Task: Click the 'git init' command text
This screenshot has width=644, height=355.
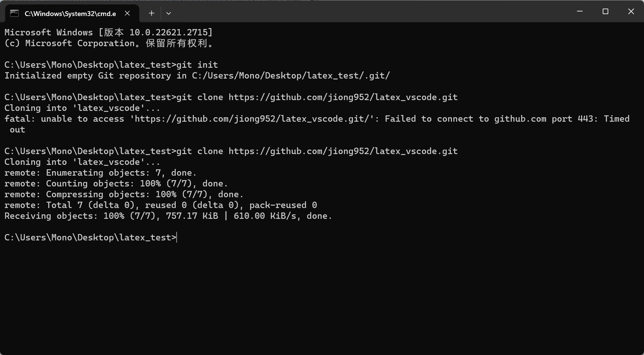Action: pos(197,64)
